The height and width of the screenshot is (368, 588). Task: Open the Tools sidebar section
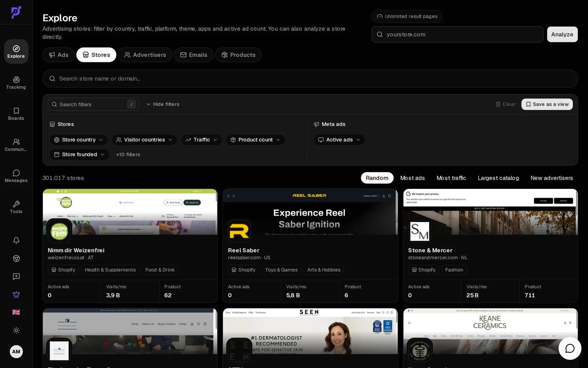16,207
